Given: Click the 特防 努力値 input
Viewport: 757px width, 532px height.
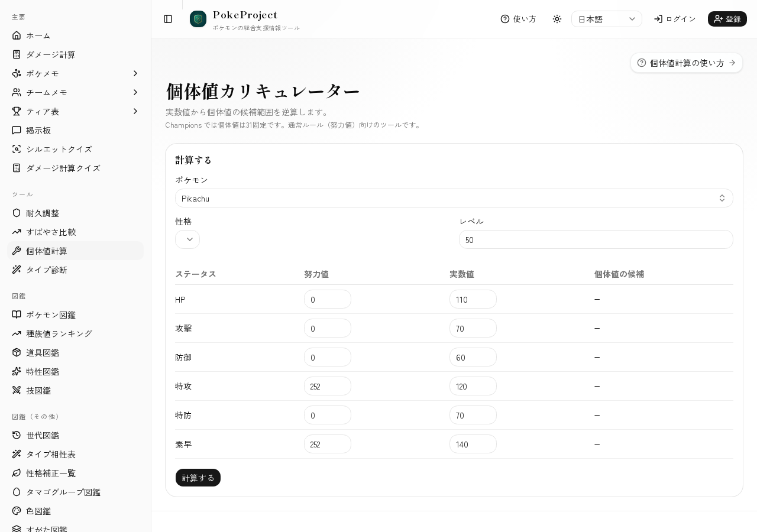Looking at the screenshot, I should [328, 415].
